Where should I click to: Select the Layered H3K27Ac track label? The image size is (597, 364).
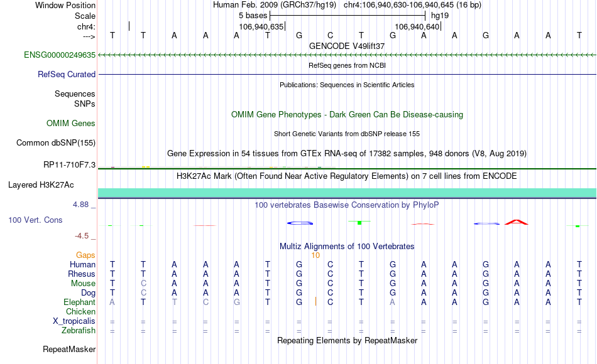(x=41, y=185)
